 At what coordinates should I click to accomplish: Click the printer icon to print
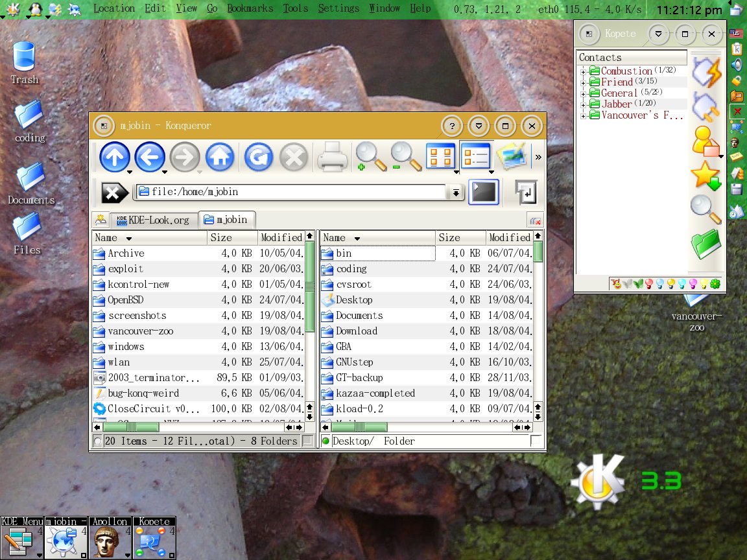pyautogui.click(x=332, y=157)
